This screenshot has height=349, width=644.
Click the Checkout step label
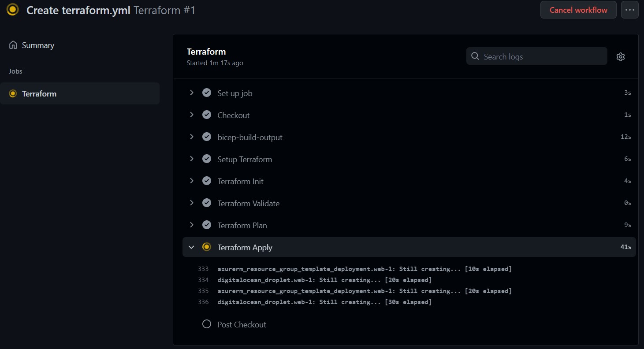pos(234,115)
